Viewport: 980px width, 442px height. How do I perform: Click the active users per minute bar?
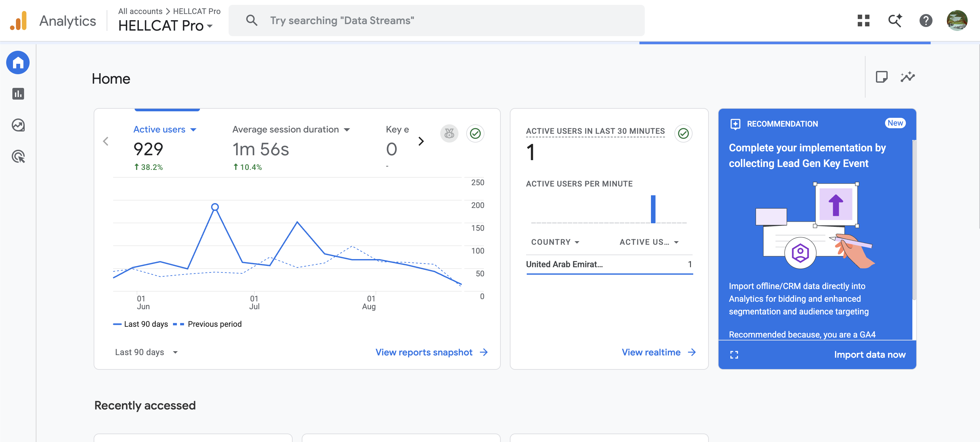[653, 209]
